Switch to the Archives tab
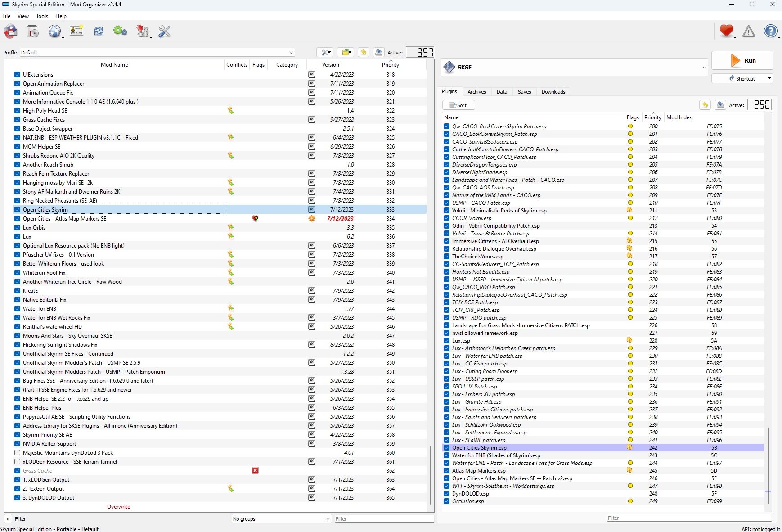Viewport: 782px width, 532px height. tap(476, 92)
